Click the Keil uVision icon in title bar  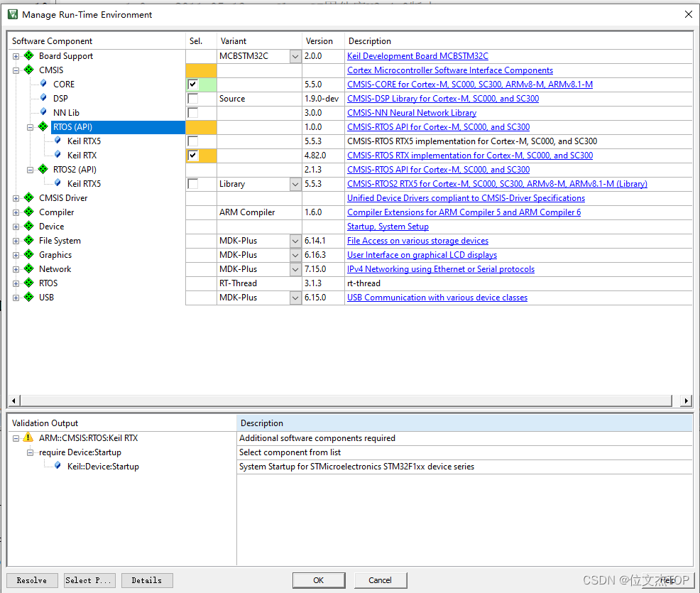coord(13,14)
